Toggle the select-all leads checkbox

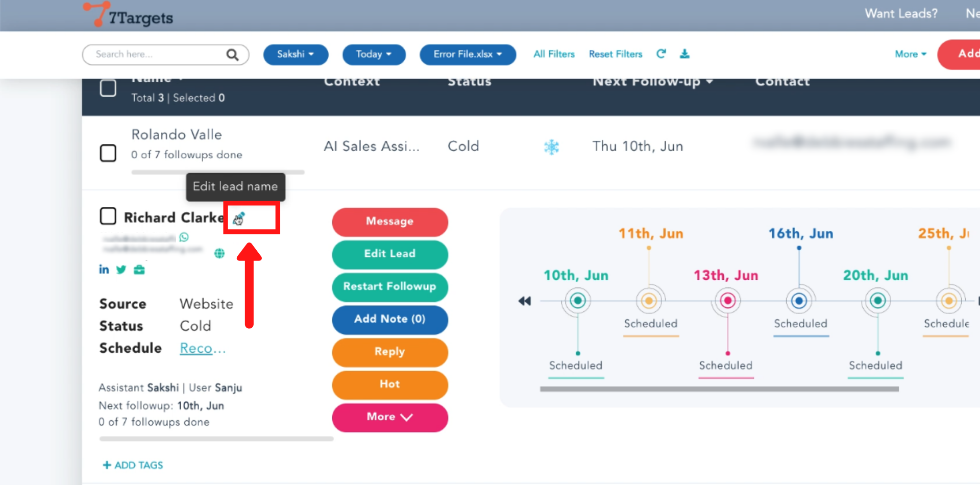pos(108,88)
